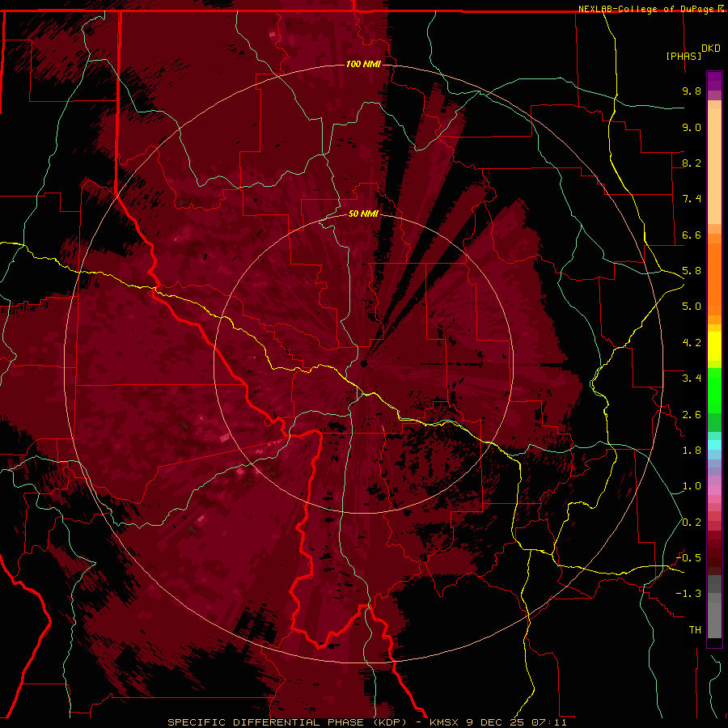Pick the purple segment atop the color bar
This screenshot has height=728, width=728.
point(714,81)
